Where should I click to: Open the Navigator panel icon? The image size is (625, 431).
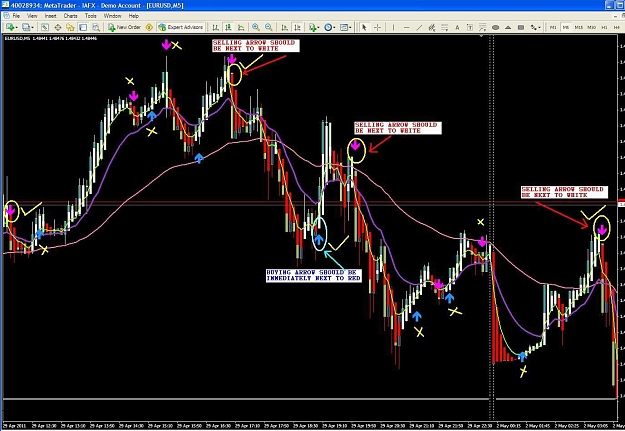click(x=70, y=27)
